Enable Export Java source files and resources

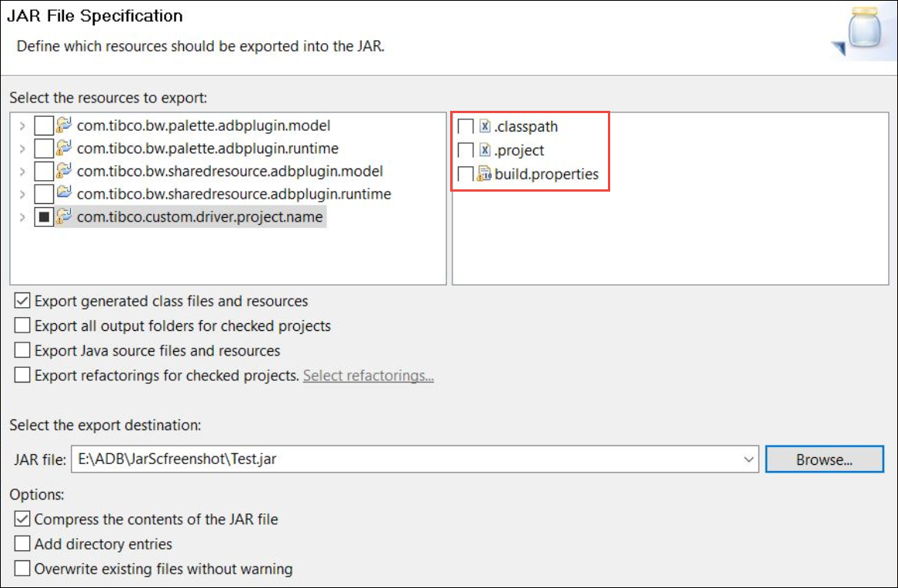pyautogui.click(x=23, y=351)
